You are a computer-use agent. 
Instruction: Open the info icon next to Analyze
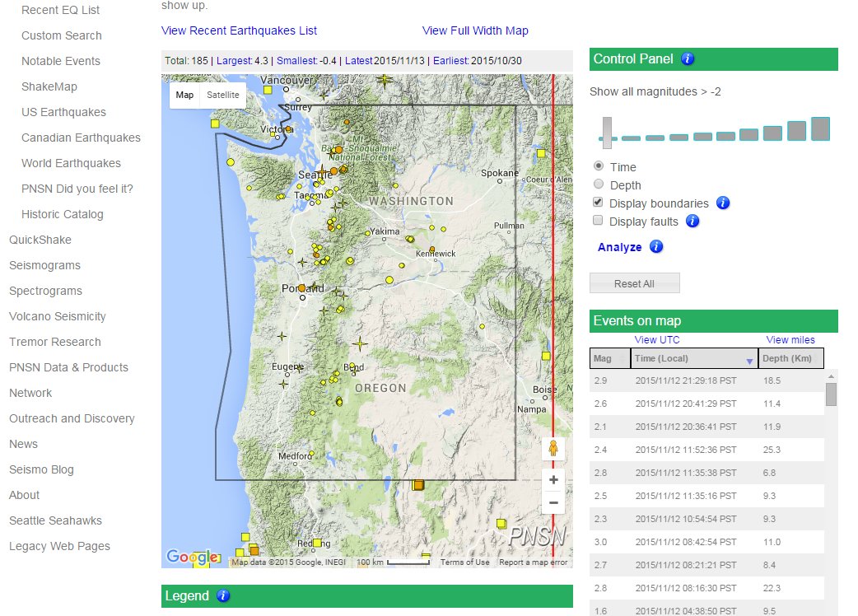point(655,246)
